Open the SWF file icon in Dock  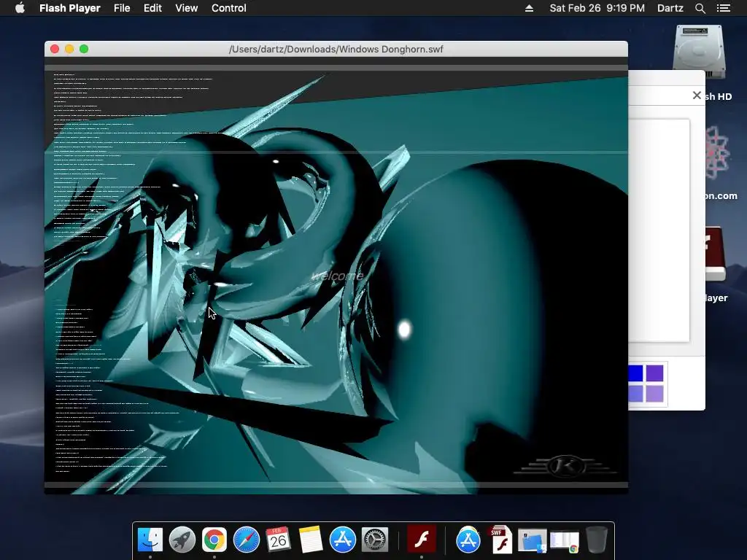coord(500,540)
